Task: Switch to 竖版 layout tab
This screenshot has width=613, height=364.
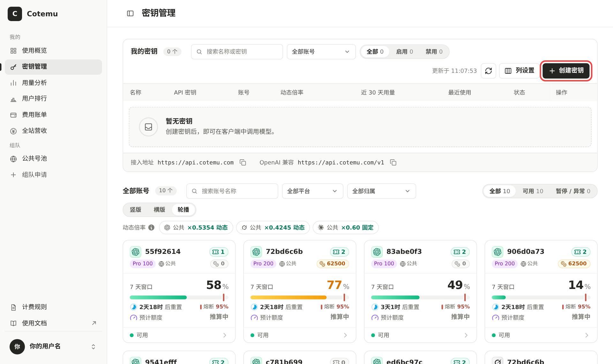Action: [x=135, y=210]
